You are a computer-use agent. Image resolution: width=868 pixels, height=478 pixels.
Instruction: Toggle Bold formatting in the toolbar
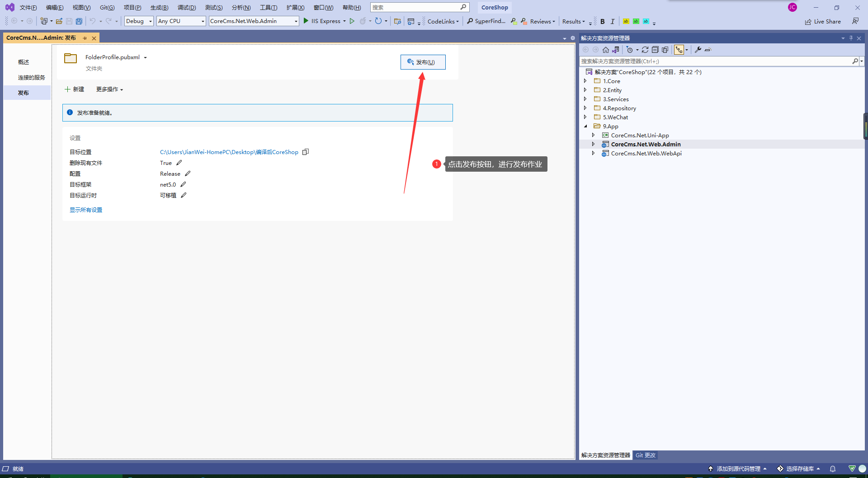603,21
